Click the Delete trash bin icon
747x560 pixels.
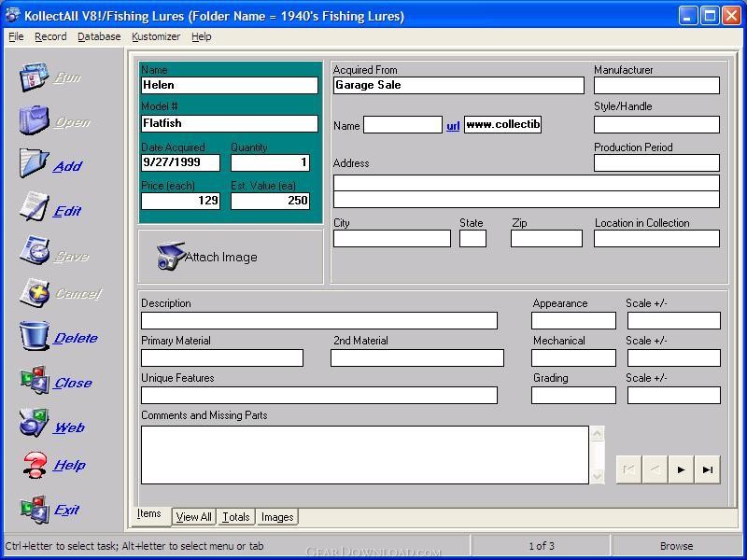tap(34, 336)
